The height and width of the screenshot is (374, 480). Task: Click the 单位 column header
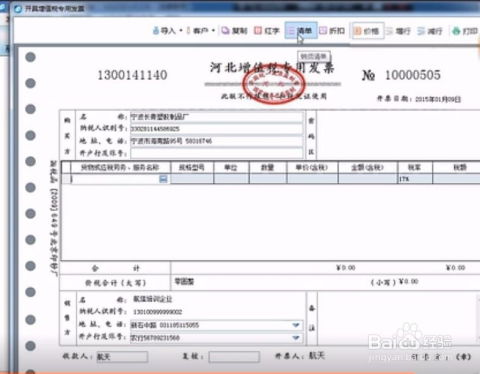click(231, 167)
